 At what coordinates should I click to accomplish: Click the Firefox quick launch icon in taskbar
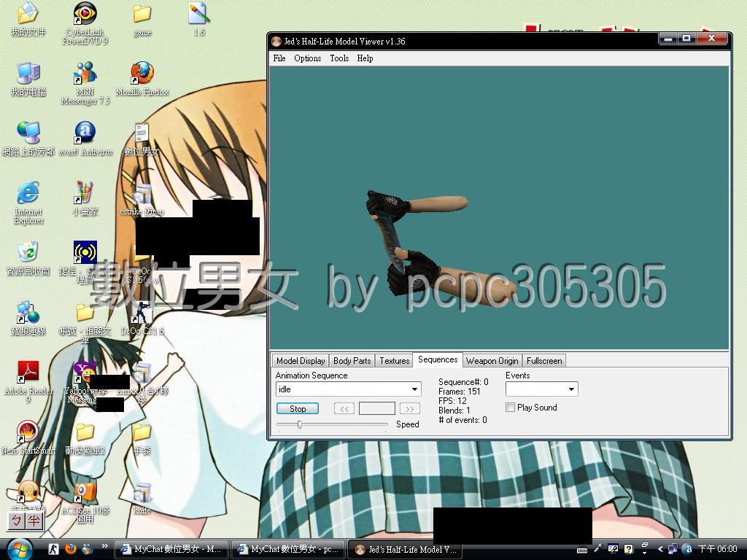pyautogui.click(x=71, y=549)
